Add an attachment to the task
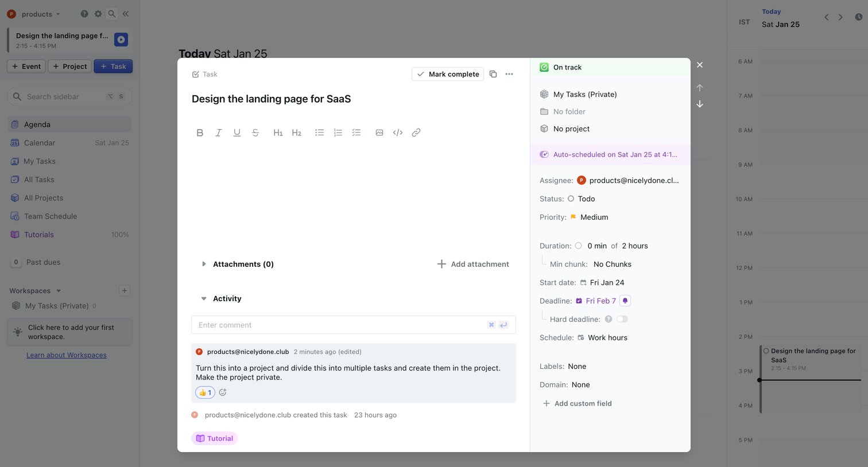The height and width of the screenshot is (467, 868). pos(473,264)
